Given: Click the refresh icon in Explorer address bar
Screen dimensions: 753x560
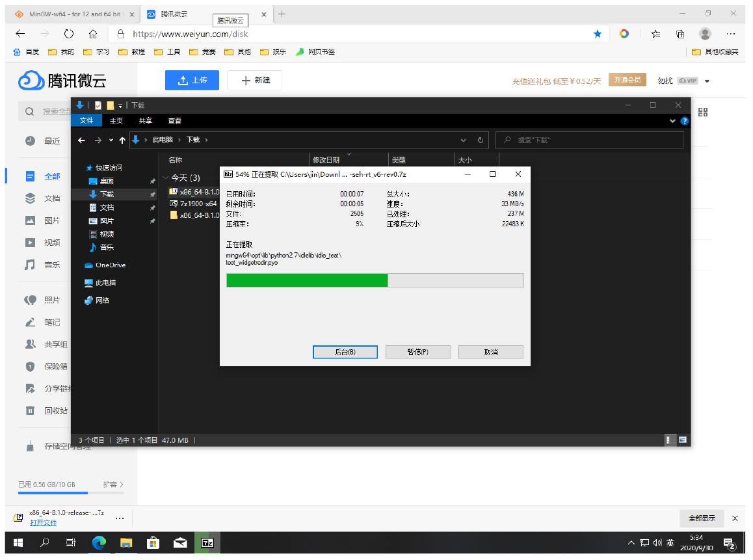Looking at the screenshot, I should [x=481, y=140].
